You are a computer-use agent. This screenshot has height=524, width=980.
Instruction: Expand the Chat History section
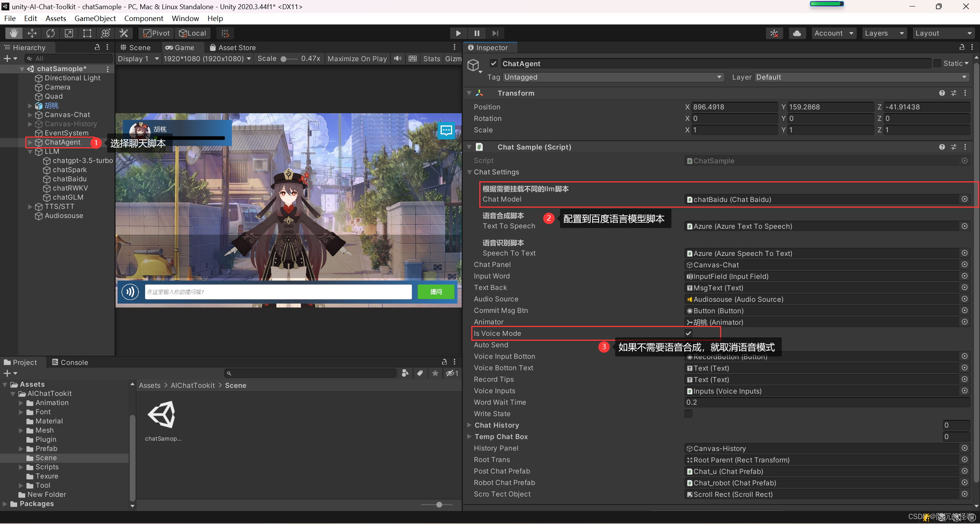coord(469,425)
